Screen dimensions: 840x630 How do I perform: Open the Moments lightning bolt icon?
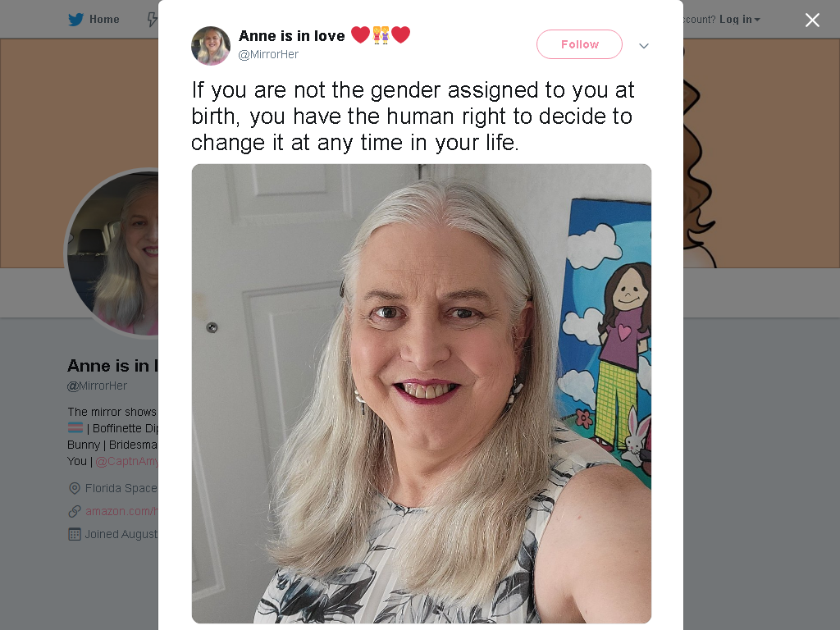pyautogui.click(x=152, y=20)
